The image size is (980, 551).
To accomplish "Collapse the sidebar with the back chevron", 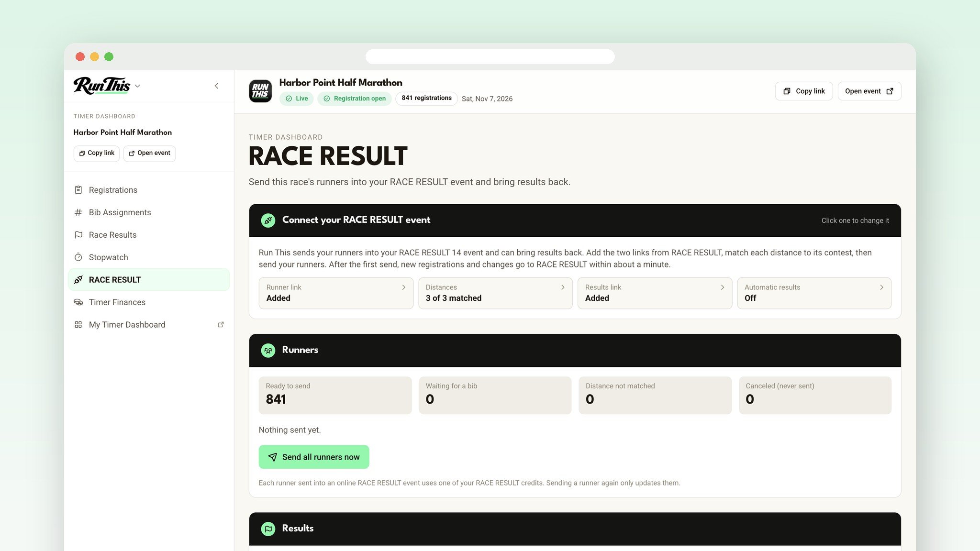I will pyautogui.click(x=216, y=86).
